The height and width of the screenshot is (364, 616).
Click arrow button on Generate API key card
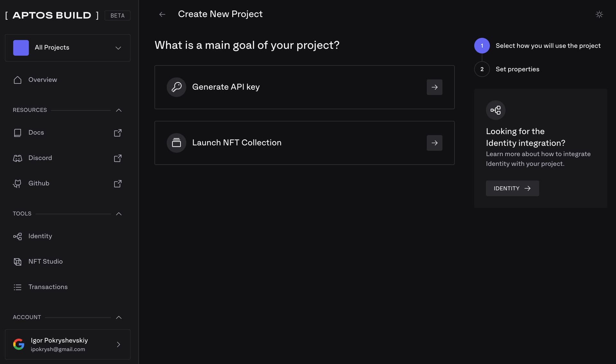pos(434,87)
